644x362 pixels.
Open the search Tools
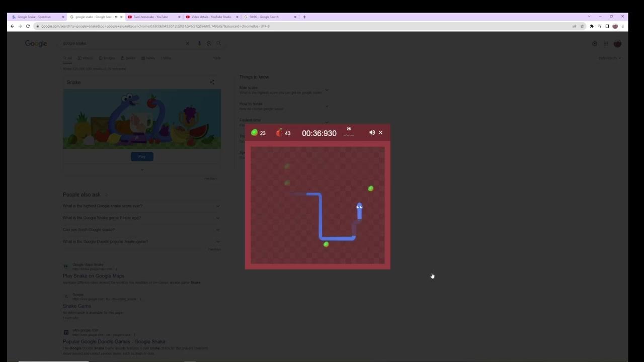[x=217, y=58]
